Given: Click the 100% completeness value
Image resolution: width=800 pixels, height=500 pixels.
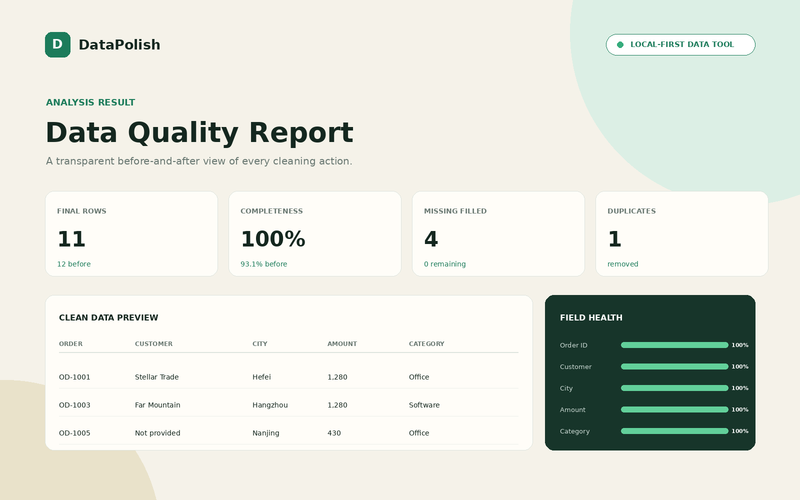Looking at the screenshot, I should pyautogui.click(x=273, y=239).
